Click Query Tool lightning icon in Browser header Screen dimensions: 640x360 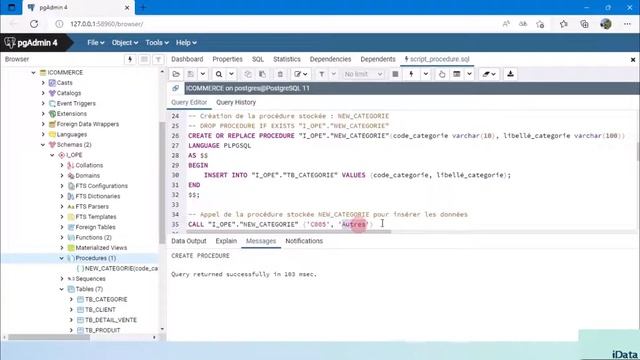tap(130, 60)
